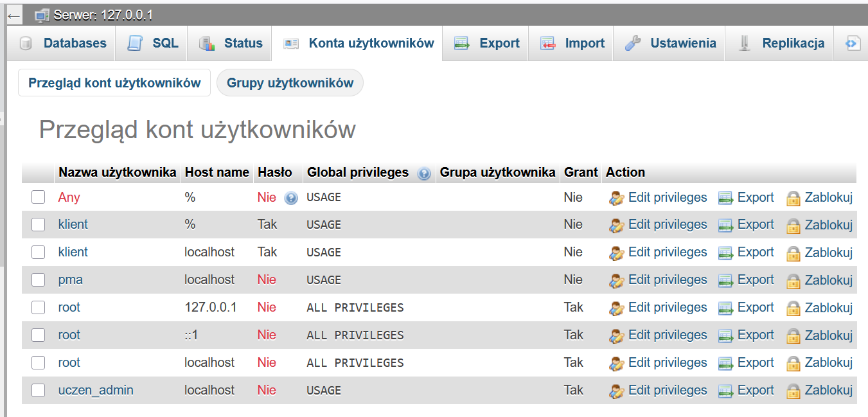Click the help icon beside Global privileges

(424, 173)
